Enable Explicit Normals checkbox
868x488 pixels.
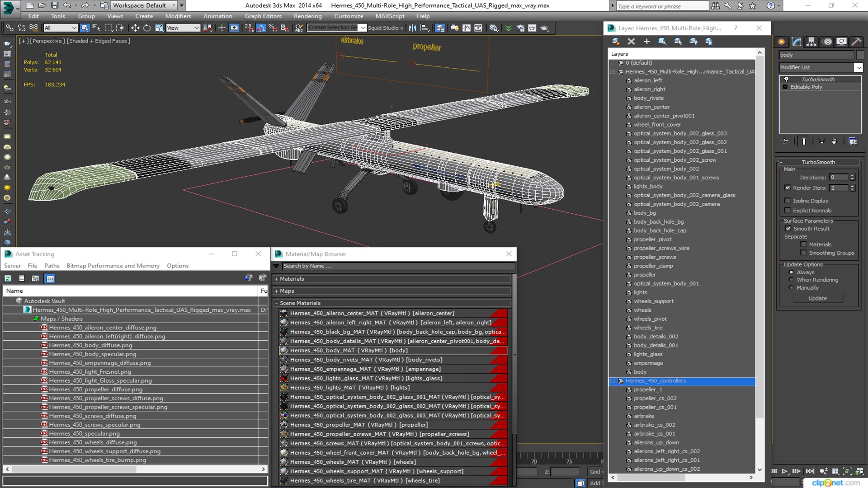tap(788, 211)
